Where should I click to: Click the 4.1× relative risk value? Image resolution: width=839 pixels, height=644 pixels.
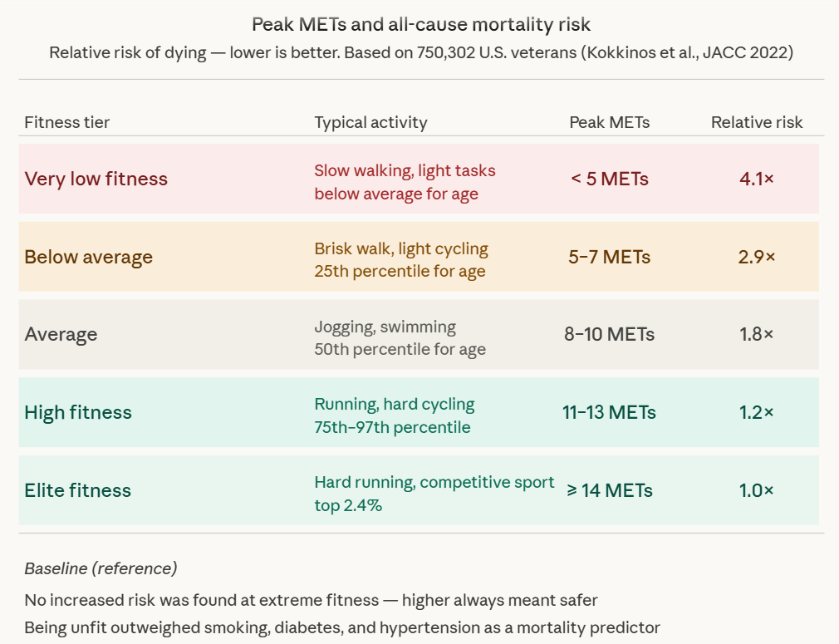757,179
